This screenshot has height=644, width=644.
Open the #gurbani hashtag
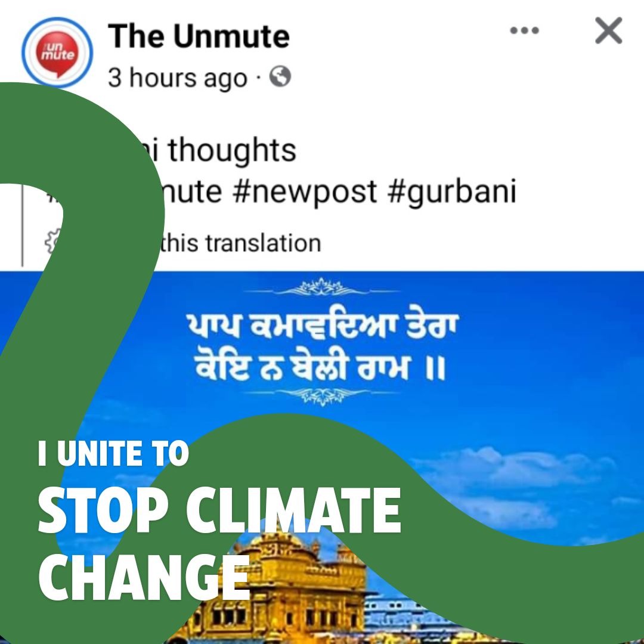[x=452, y=192]
